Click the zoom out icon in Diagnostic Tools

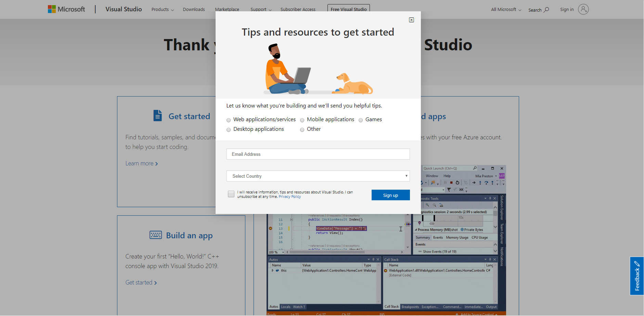[x=435, y=205]
